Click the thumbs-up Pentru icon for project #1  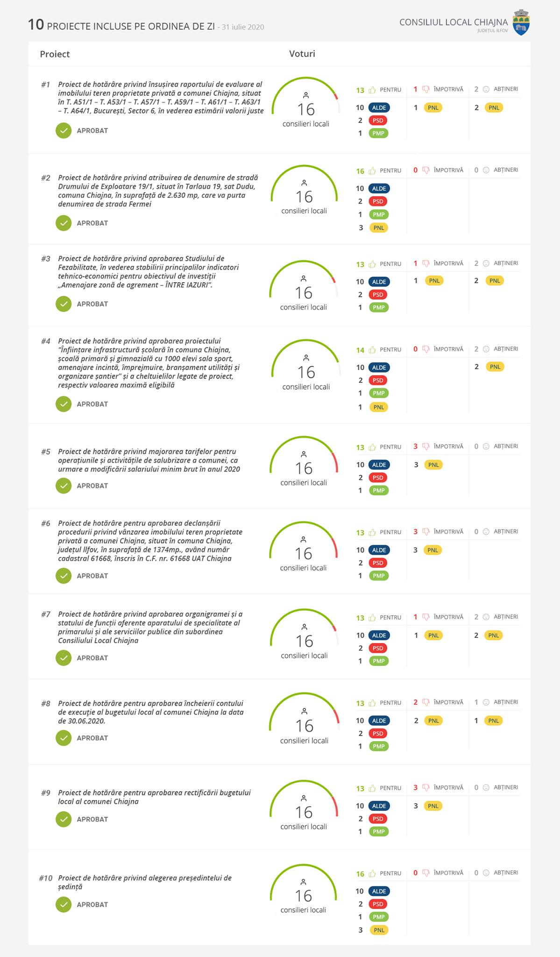point(372,90)
